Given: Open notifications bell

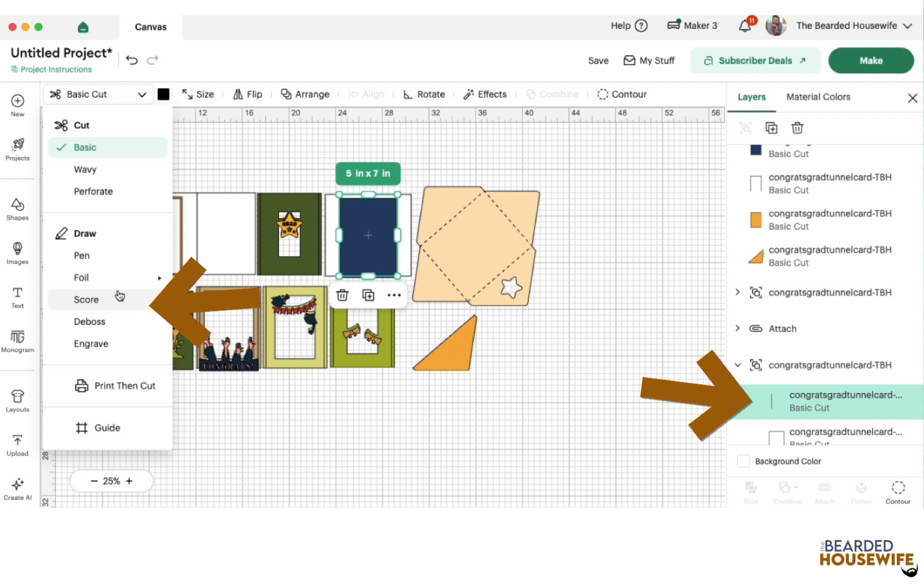Looking at the screenshot, I should click(x=746, y=25).
